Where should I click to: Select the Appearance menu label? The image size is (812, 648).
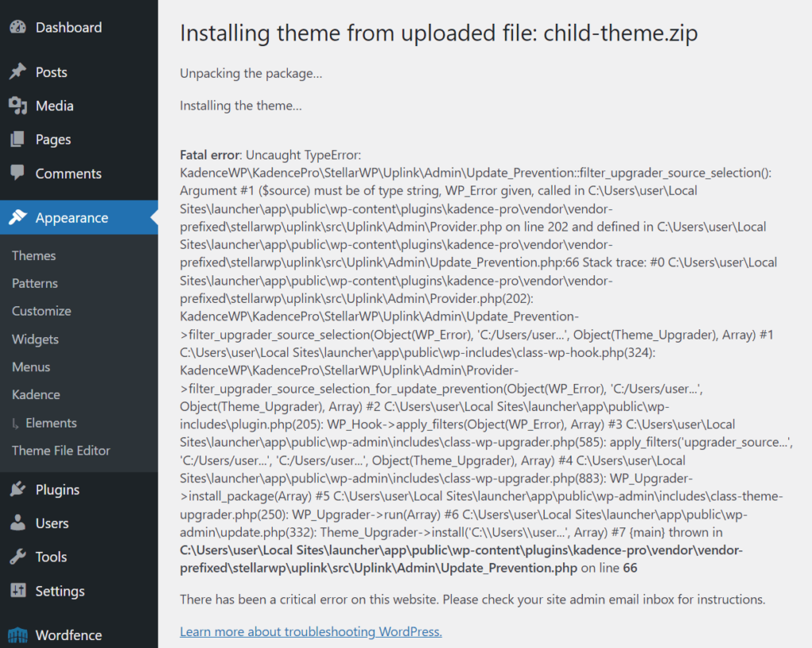71,218
